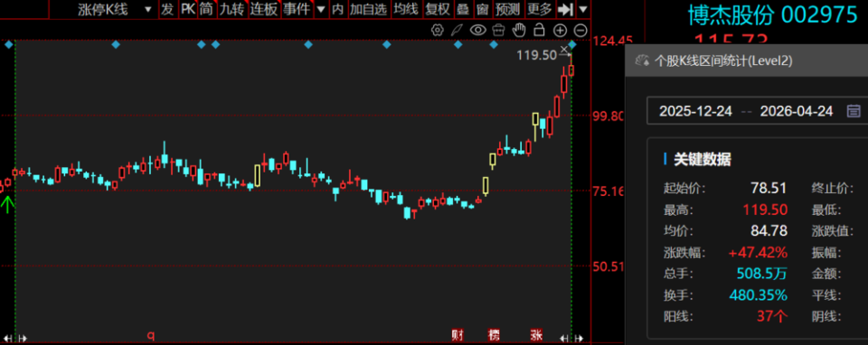This screenshot has width=868, height=345.
Task: Click the 124.45 price axis label
Action: click(x=612, y=41)
